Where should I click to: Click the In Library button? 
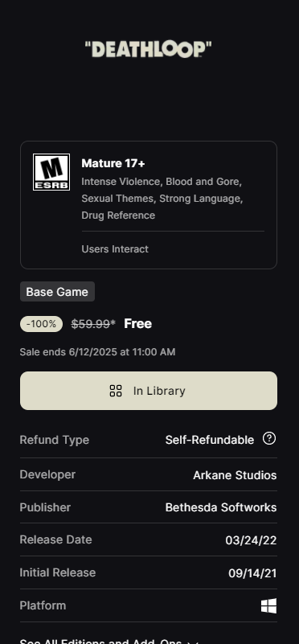(149, 391)
